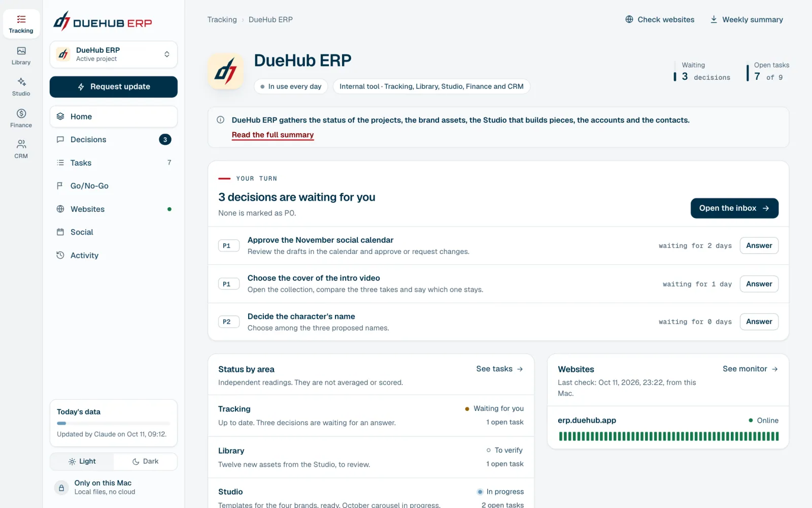Switch to Light theme
This screenshot has height=508, width=812.
pyautogui.click(x=82, y=461)
